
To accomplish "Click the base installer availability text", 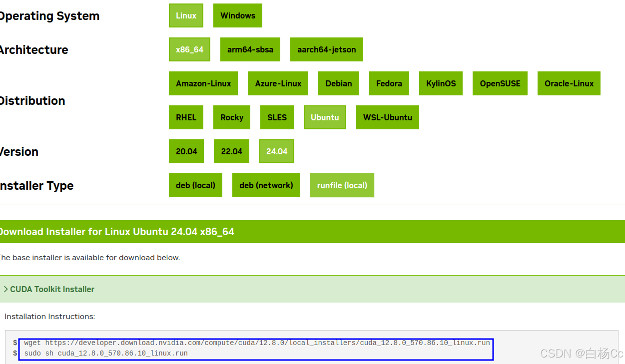I will tap(89, 258).
